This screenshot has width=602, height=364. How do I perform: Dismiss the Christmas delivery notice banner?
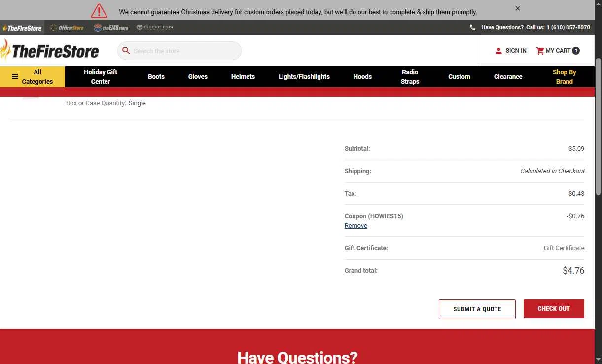518,8
